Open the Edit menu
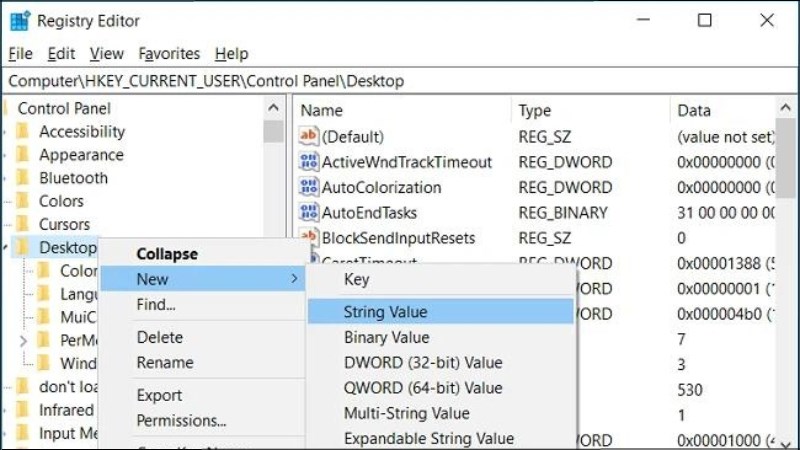 [61, 54]
